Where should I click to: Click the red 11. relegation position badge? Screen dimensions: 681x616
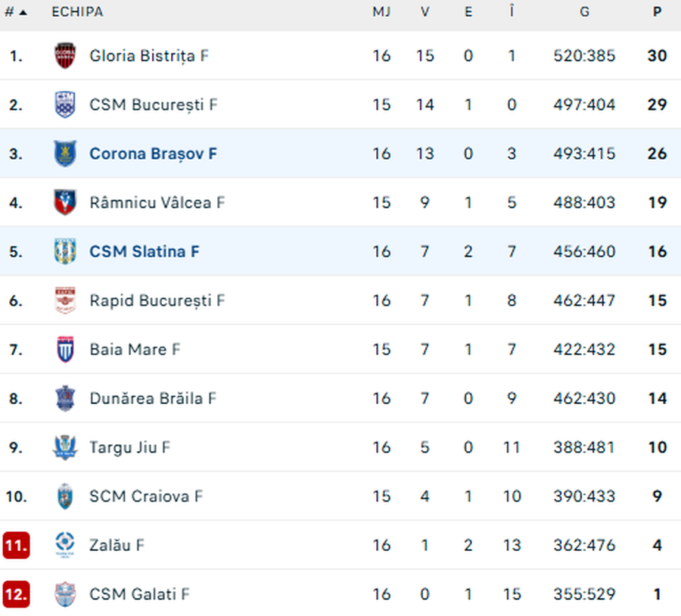coord(17,545)
